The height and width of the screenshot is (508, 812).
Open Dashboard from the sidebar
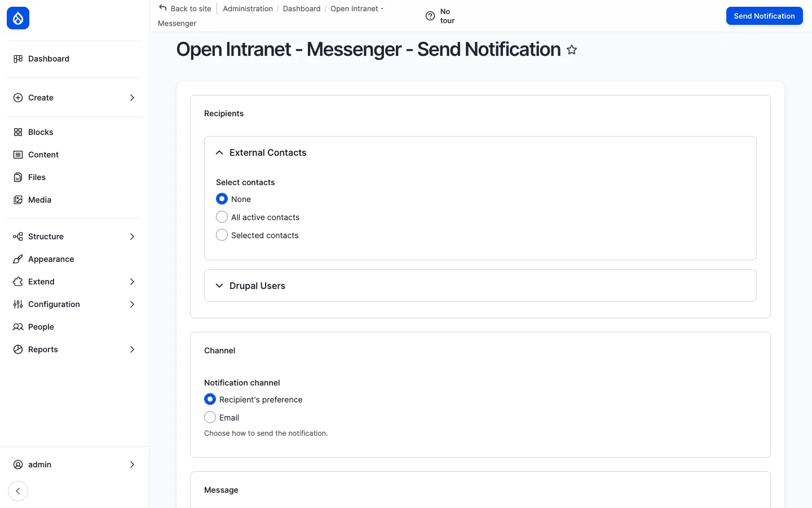74,59
